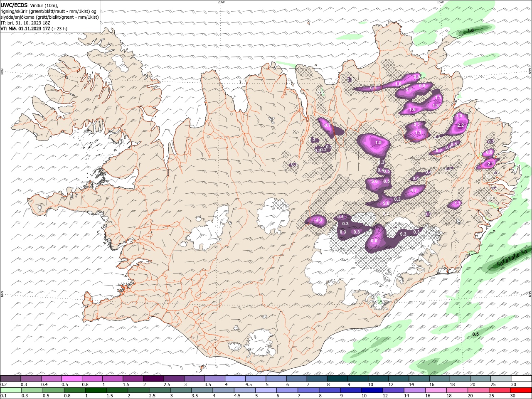The height and width of the screenshot is (399, 532).
Task: Pick darkest green lower swatch between 1 and 1.5
Action: coord(96,390)
